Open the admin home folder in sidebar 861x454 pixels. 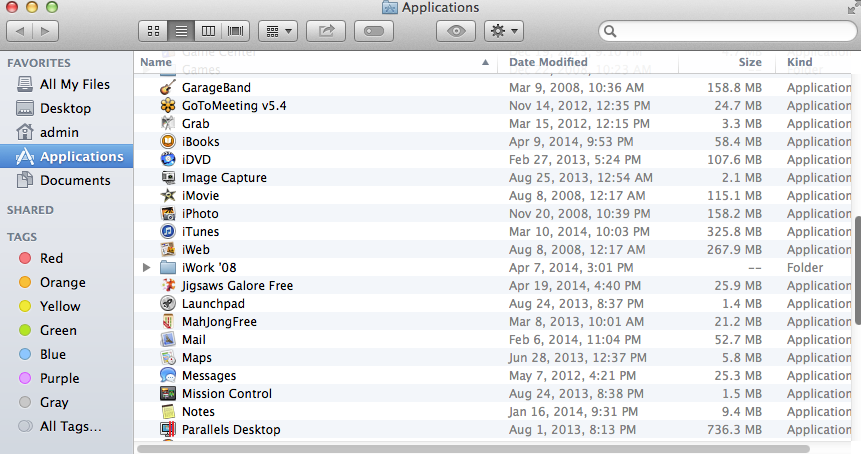tap(66, 132)
